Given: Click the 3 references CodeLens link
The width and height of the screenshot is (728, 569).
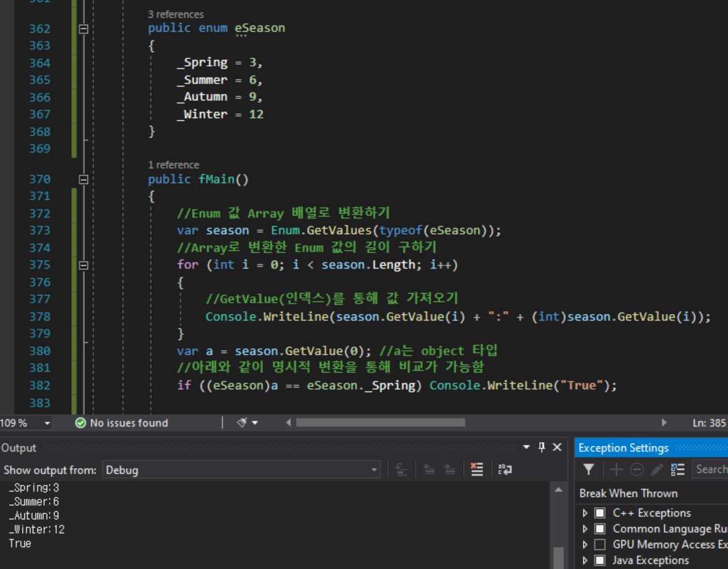Looking at the screenshot, I should coord(176,14).
